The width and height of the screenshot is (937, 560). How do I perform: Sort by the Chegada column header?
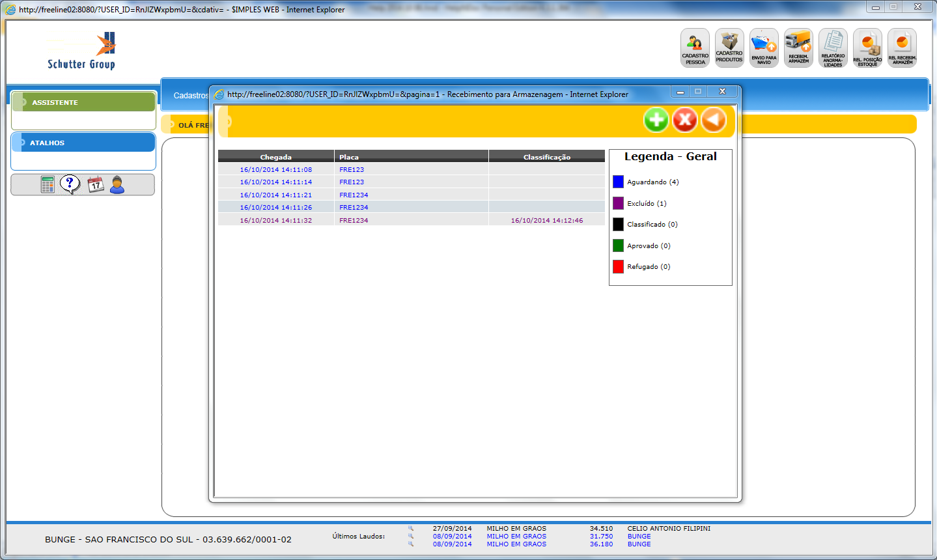[275, 157]
